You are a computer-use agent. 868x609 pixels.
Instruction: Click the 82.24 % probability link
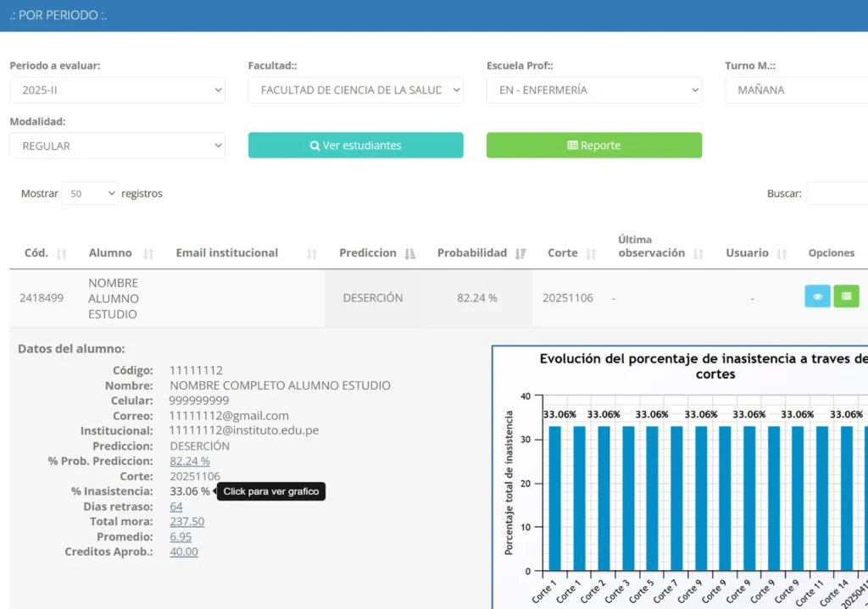coord(190,461)
